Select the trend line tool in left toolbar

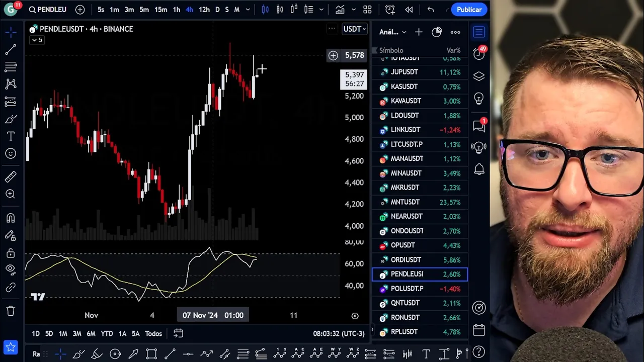[11, 49]
